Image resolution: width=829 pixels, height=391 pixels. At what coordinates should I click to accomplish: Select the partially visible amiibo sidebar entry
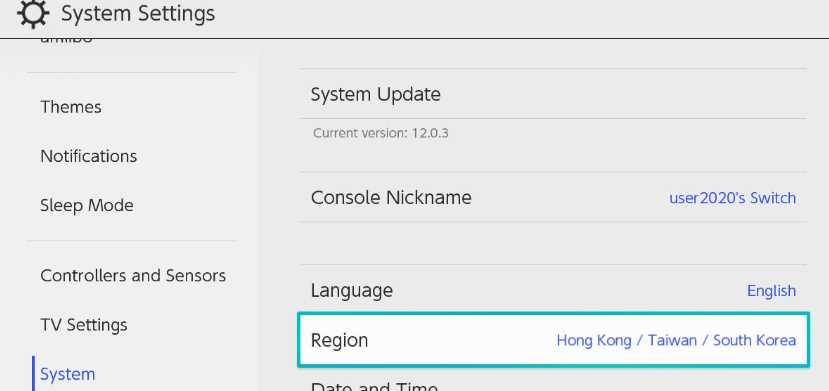click(x=67, y=40)
